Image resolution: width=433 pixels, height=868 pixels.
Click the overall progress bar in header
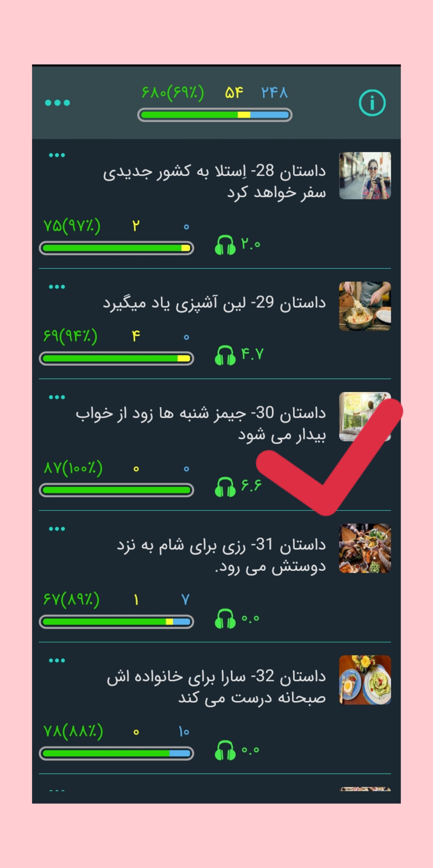coord(215,115)
